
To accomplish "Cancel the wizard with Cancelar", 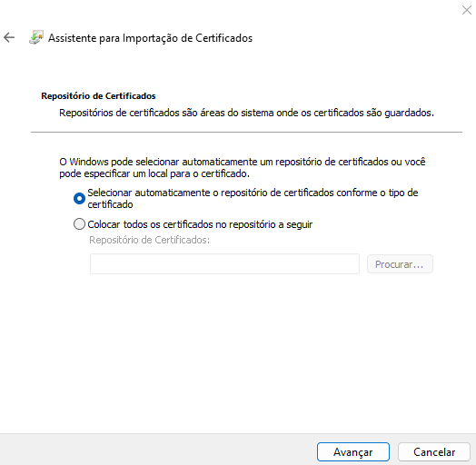I will 434,452.
